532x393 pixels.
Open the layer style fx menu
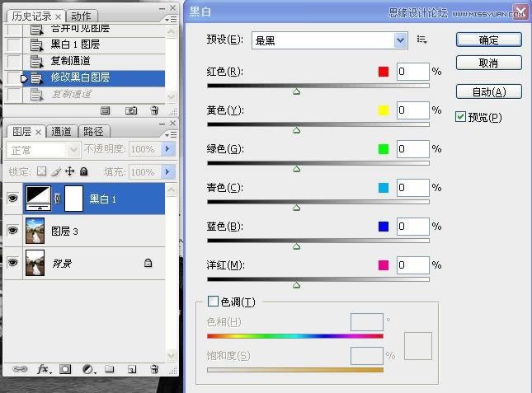click(44, 370)
